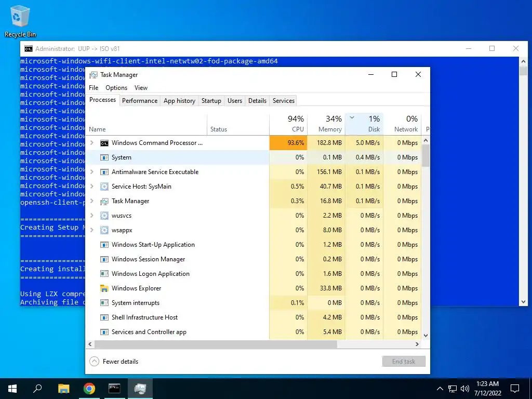Click the Windows Explorer folder icon
532x399 pixels.
(104, 288)
